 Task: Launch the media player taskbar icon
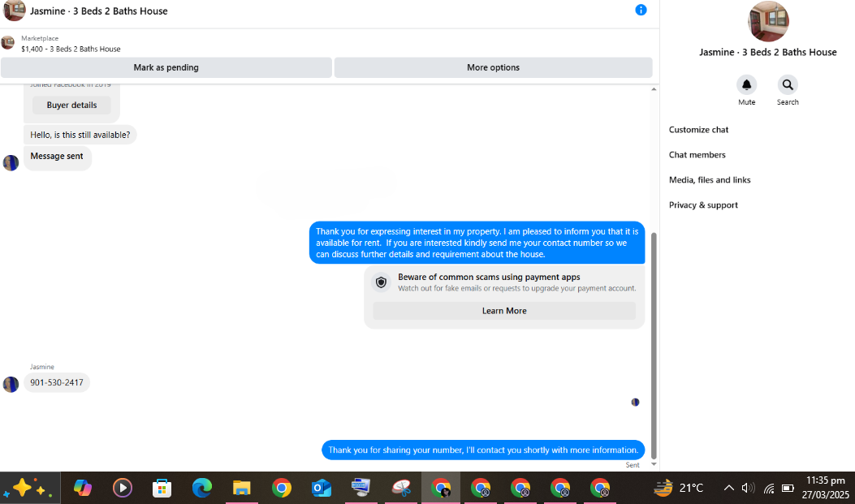tap(122, 488)
